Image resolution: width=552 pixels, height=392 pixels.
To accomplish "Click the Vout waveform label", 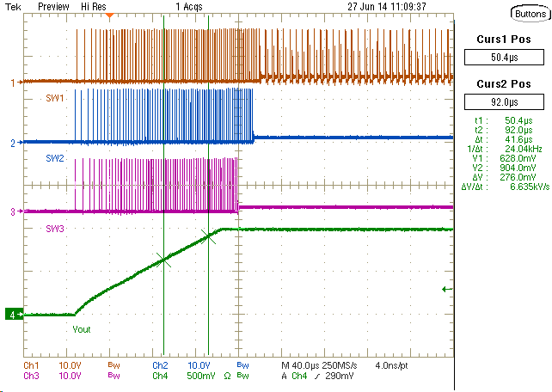I will (x=83, y=328).
